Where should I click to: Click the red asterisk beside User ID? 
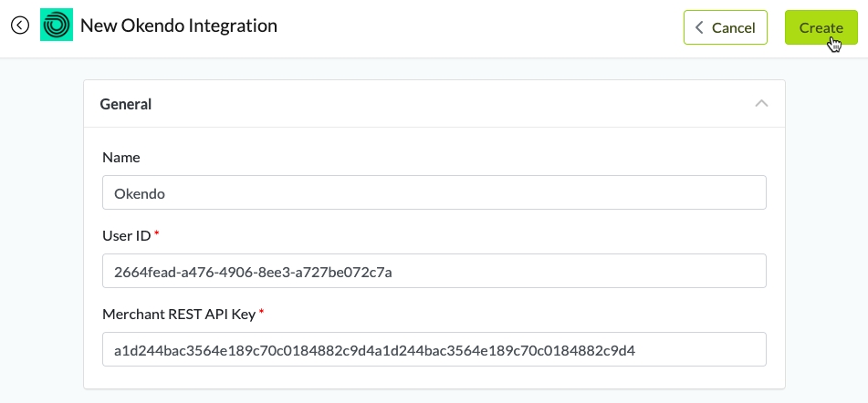(156, 234)
